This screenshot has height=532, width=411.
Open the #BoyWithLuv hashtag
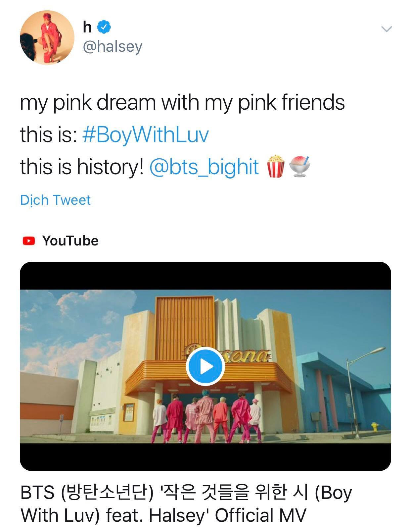point(146,134)
